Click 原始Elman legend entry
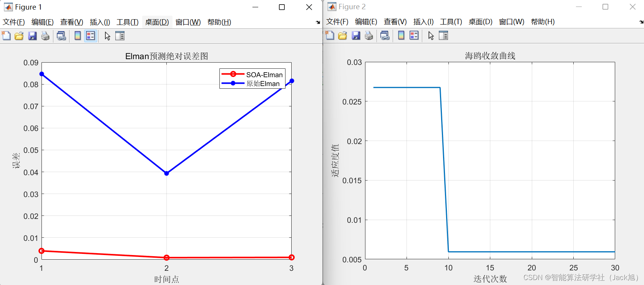Screen dimensions: 644x285 (x=263, y=83)
